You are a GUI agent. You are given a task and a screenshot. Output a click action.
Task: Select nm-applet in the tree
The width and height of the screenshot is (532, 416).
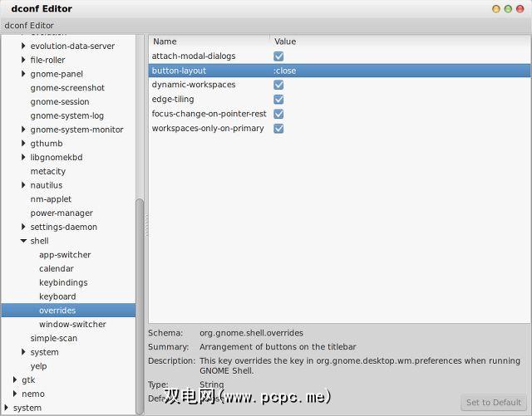pos(51,199)
